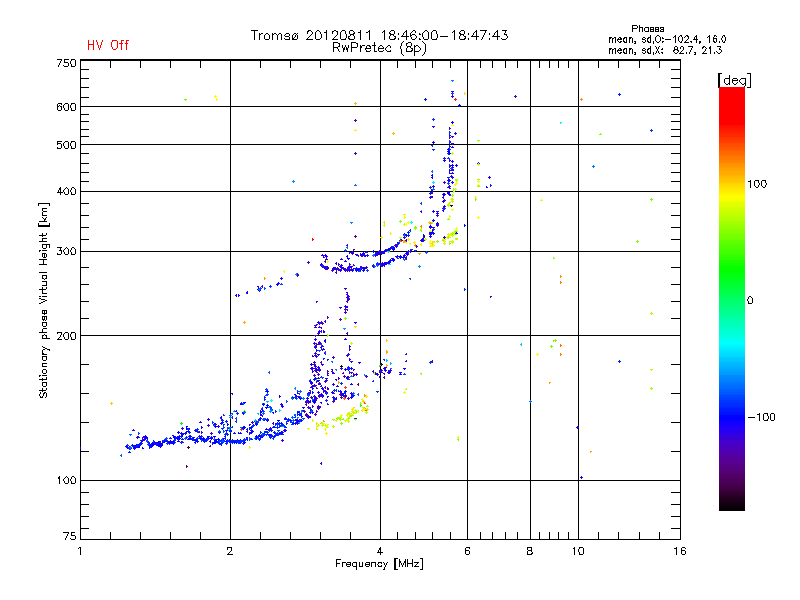
Task: Select the 'mean, sd,X: 82.7, 21.3' line
Action: 665,51
